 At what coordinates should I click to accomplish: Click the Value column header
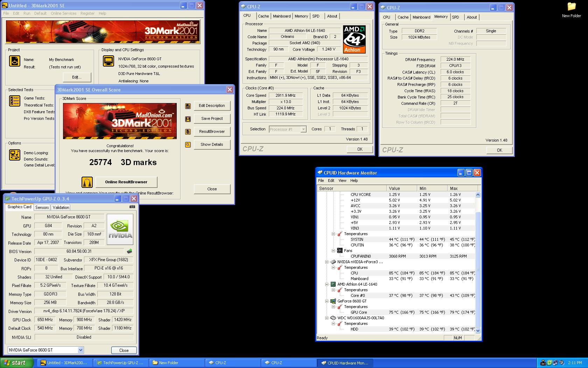coord(401,188)
